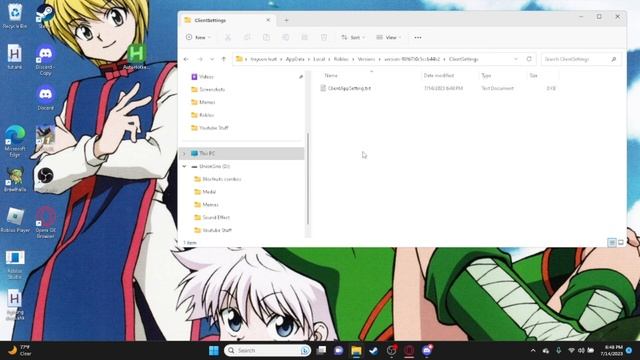Click the Opera GX taskbar icon
The width and height of the screenshot is (640, 360).
[409, 351]
